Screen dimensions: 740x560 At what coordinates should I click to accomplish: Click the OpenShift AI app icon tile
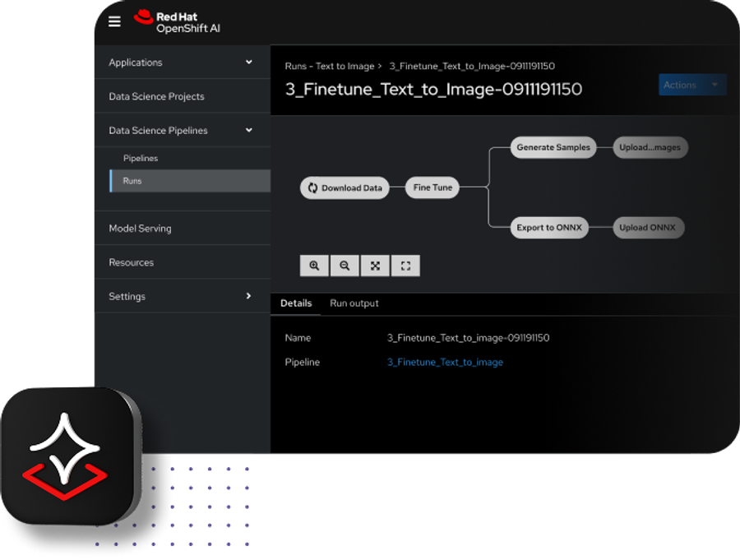tap(69, 456)
